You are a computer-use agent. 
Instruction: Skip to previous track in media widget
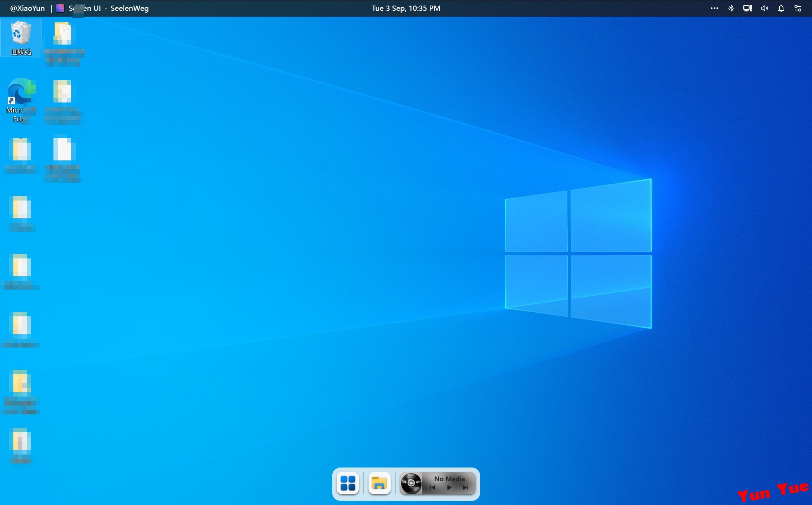tap(433, 488)
